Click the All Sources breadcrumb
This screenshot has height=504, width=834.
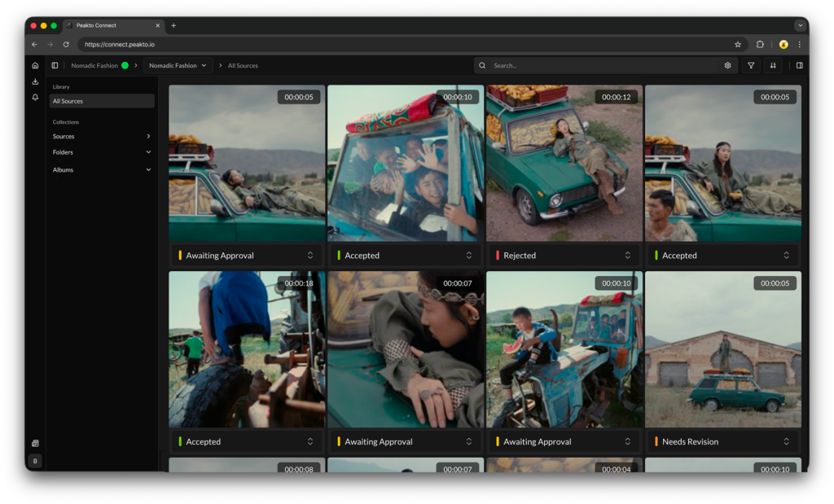point(243,65)
